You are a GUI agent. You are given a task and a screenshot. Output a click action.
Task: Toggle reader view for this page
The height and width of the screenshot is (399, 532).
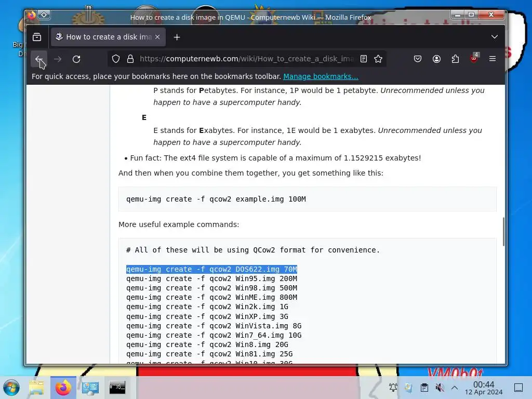click(x=363, y=59)
